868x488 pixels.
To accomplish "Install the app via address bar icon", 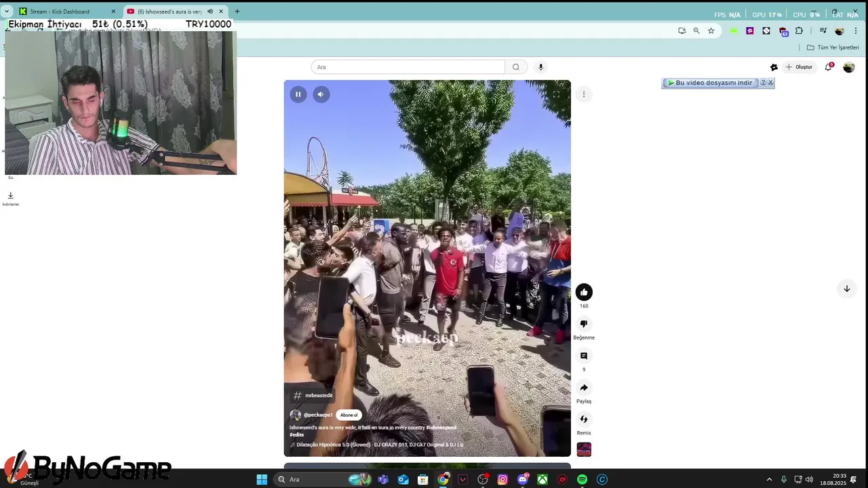I will (682, 30).
